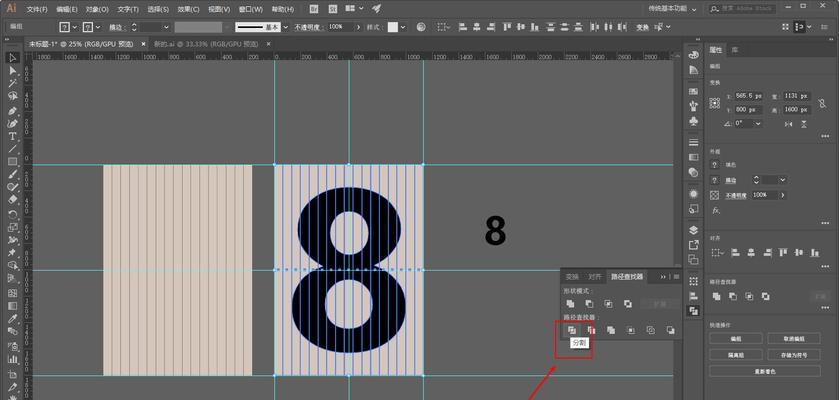Click the Save as Symbol quick action button
This screenshot has height=400, width=839.
(794, 355)
